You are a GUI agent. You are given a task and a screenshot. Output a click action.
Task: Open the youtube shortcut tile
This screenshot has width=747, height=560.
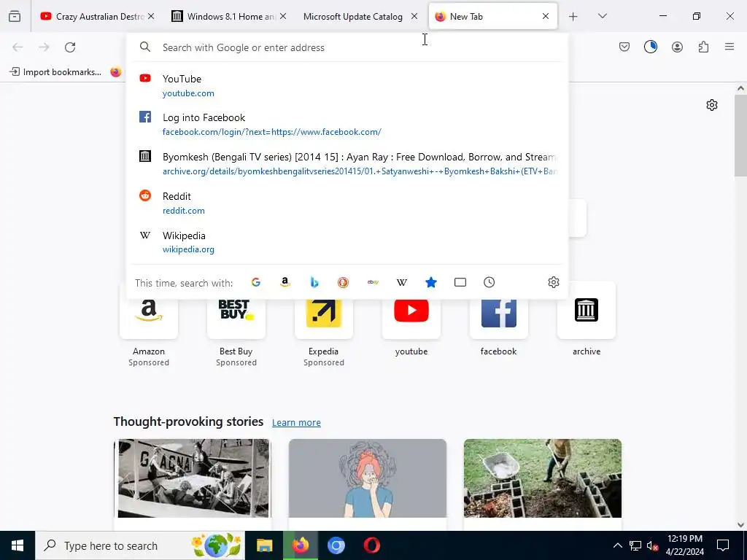pos(411,320)
